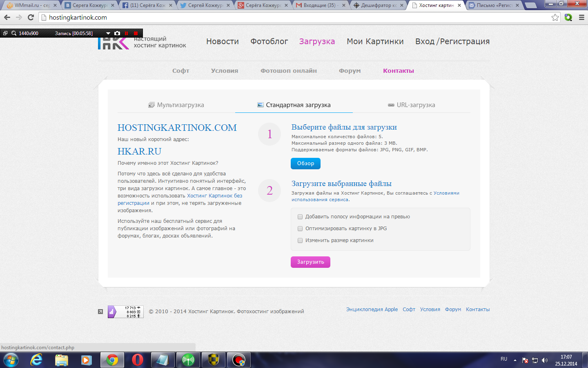Click Регистрация in the header menu
Image resolution: width=588 pixels, height=368 pixels.
(x=465, y=41)
